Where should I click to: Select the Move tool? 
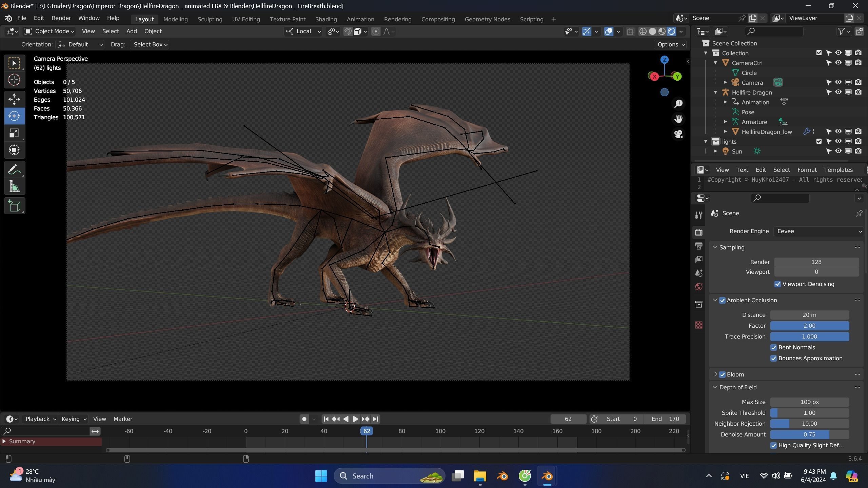(14, 99)
